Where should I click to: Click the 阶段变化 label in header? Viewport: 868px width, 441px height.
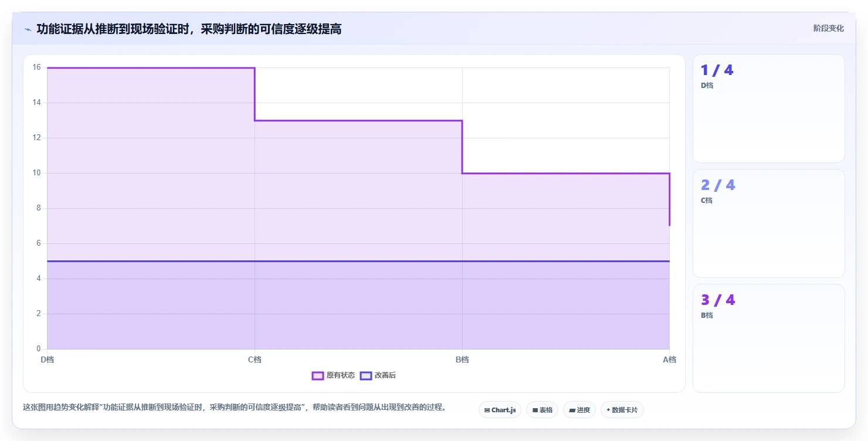coord(828,28)
